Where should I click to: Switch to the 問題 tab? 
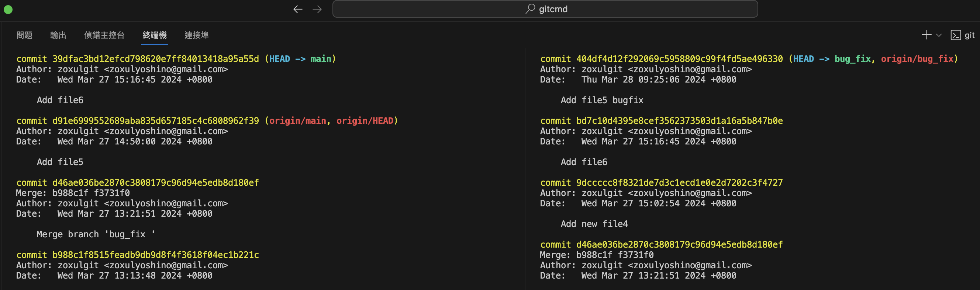[24, 35]
